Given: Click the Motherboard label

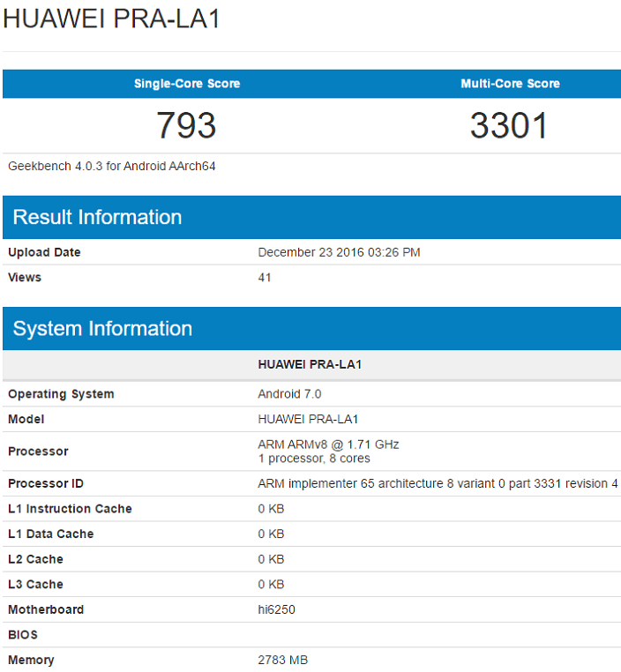Looking at the screenshot, I should click(x=46, y=610).
